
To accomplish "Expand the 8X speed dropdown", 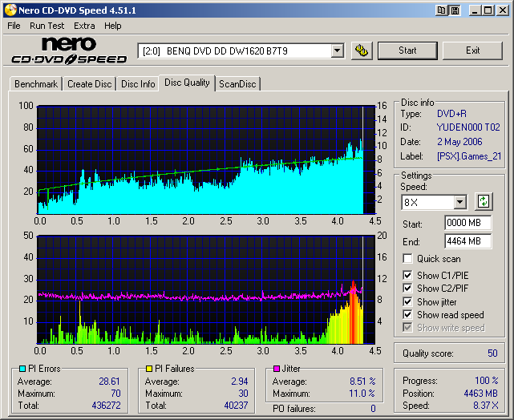I will point(459,202).
